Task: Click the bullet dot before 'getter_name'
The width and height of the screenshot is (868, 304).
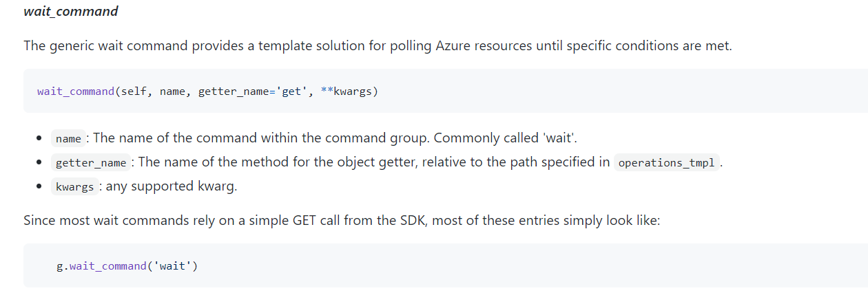Action: coord(40,163)
